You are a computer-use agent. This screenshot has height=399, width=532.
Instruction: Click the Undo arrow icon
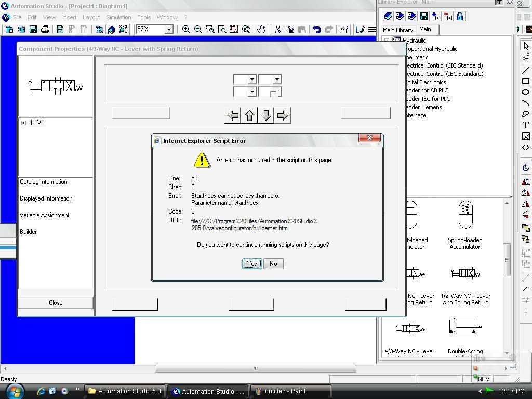tap(317, 30)
